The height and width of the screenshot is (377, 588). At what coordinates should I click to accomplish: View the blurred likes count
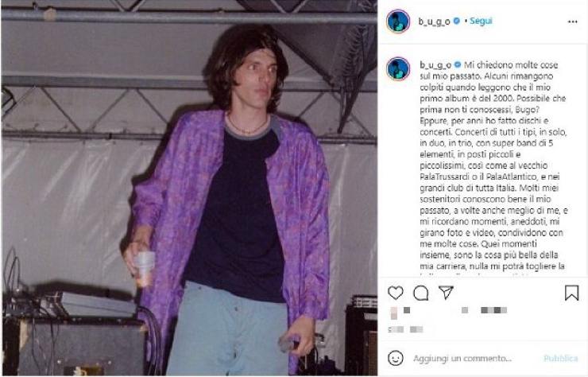[x=448, y=310]
